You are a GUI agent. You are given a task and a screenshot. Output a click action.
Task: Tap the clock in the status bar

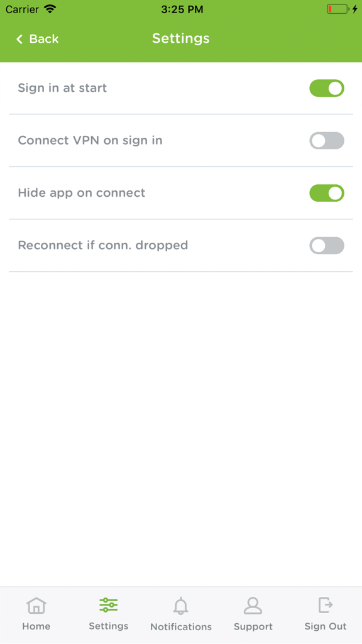[181, 9]
